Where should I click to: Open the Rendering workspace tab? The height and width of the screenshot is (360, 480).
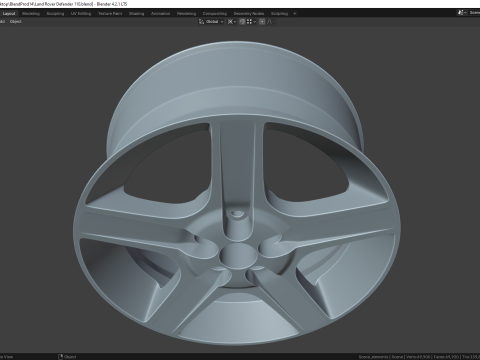click(x=186, y=14)
